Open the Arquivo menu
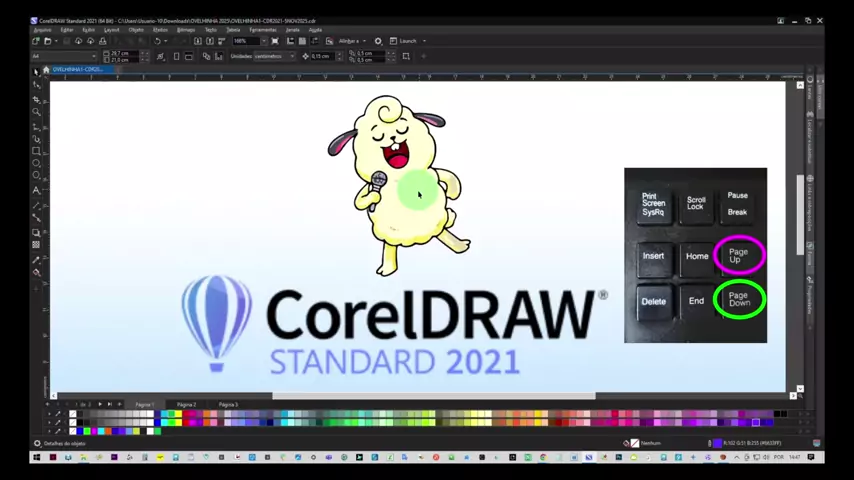Viewport: 854px width, 480px height. pos(42,30)
